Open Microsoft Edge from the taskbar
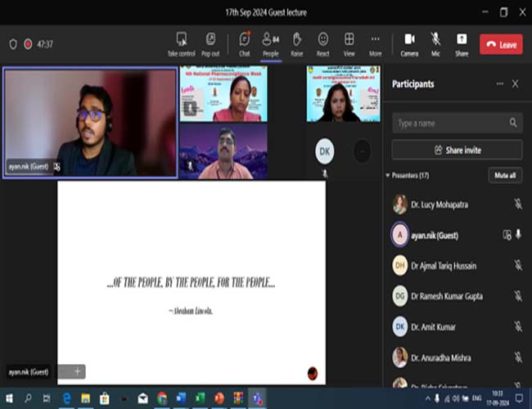Screen dimensions: 532x409 [x=66, y=398]
